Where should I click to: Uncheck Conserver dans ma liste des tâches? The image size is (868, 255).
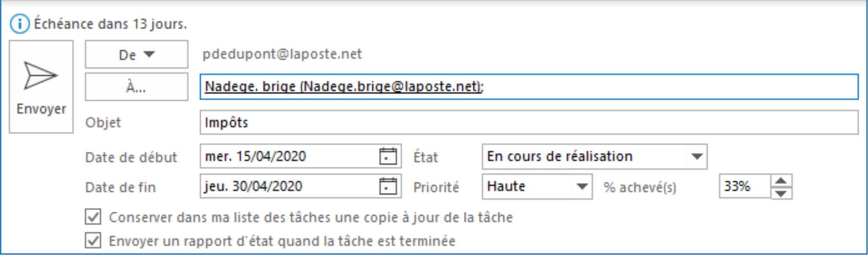coord(93,217)
